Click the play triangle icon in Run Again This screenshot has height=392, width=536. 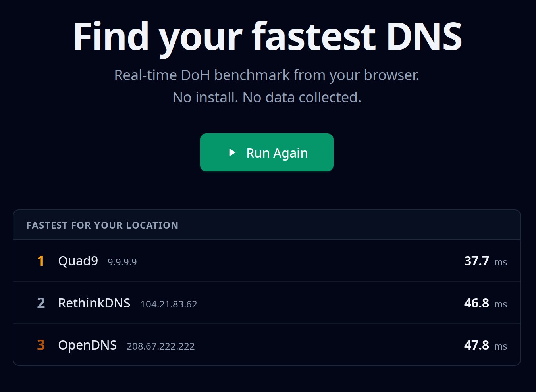point(233,152)
